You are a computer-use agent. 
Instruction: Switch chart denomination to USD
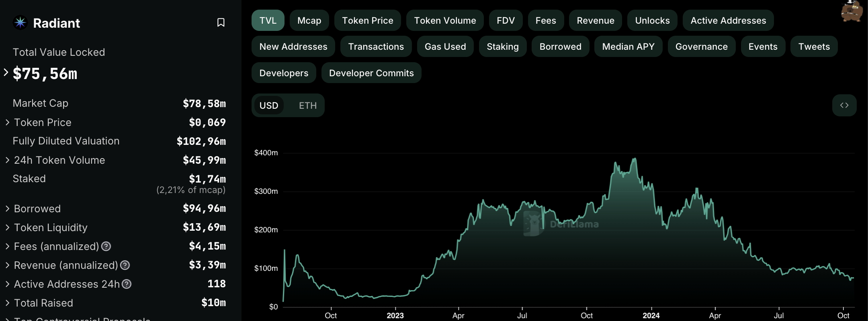pyautogui.click(x=269, y=106)
